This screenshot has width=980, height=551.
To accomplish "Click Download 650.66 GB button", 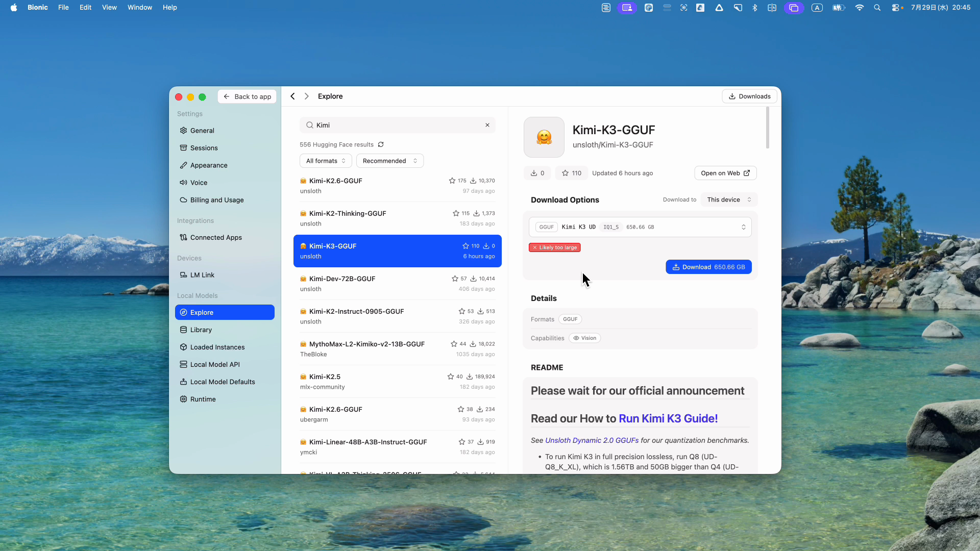I will [708, 267].
